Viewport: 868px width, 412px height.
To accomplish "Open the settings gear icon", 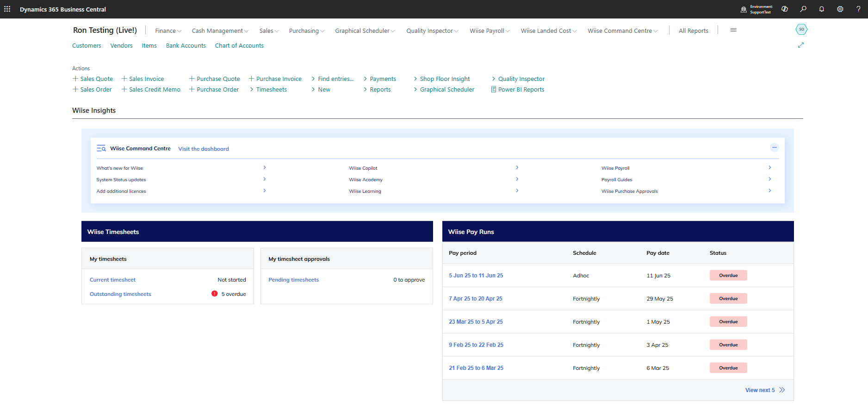I will tap(840, 9).
